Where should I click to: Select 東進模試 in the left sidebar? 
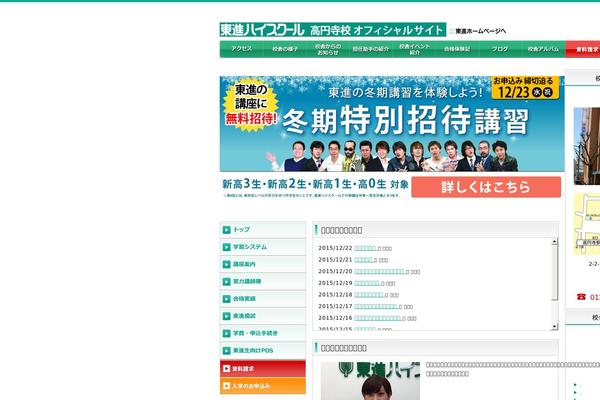point(263,316)
